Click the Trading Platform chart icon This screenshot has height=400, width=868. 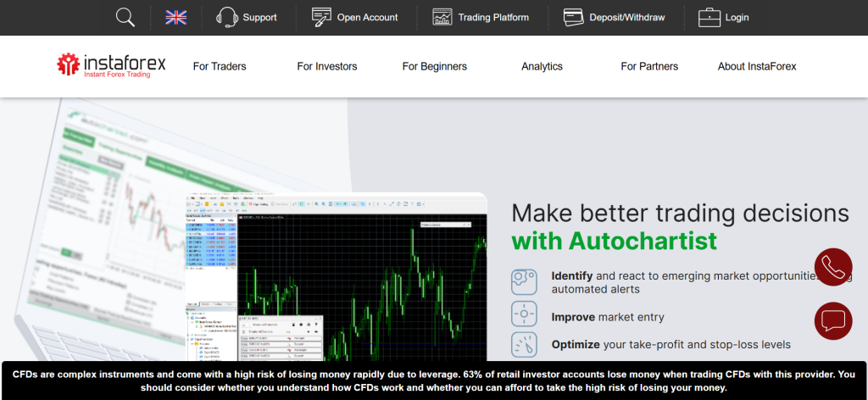(x=442, y=17)
